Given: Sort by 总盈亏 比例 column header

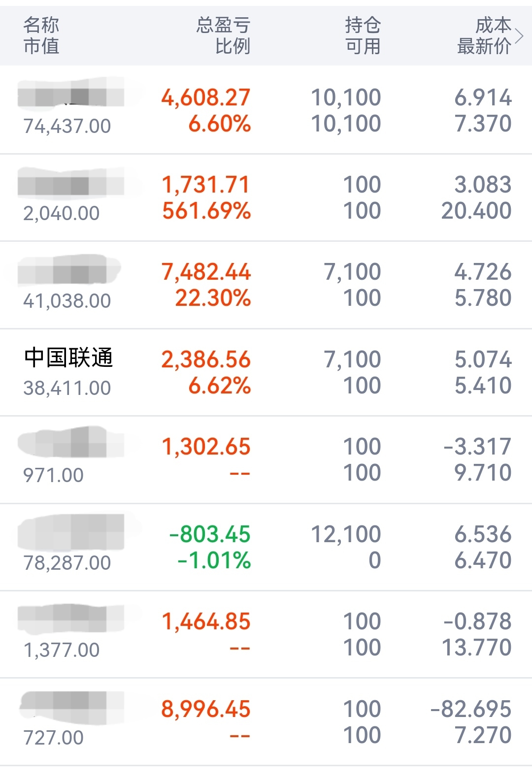Looking at the screenshot, I should [x=223, y=35].
